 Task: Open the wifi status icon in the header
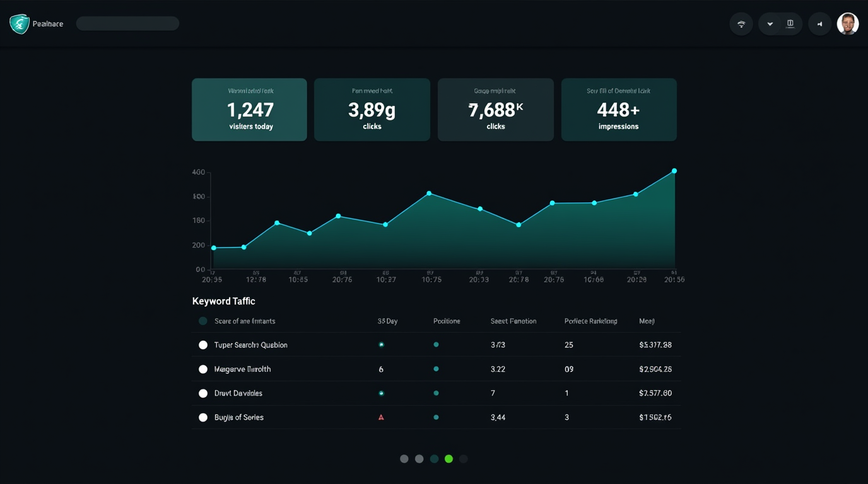point(741,23)
